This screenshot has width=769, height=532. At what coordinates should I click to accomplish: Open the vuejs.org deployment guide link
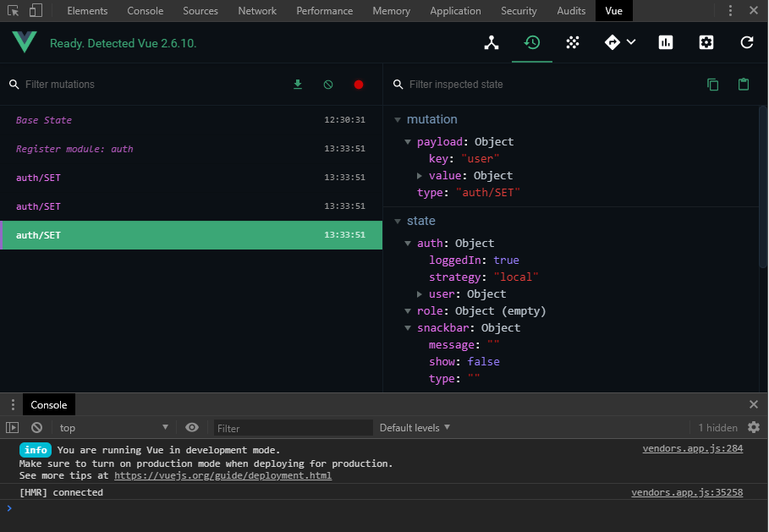tap(222, 475)
